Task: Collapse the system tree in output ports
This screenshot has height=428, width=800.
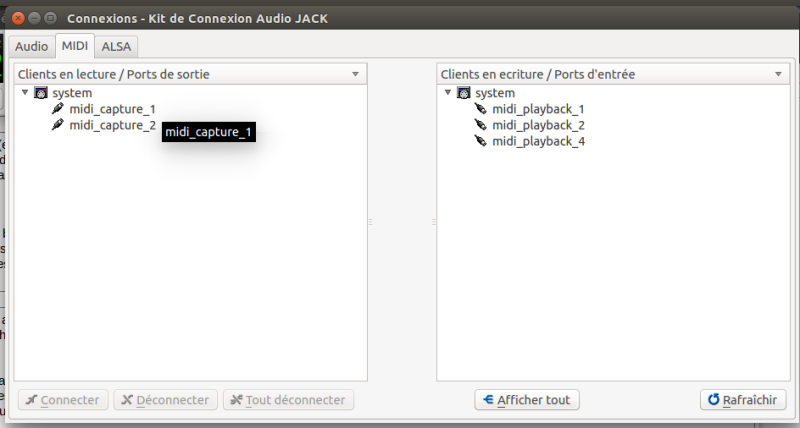Action: pos(25,93)
